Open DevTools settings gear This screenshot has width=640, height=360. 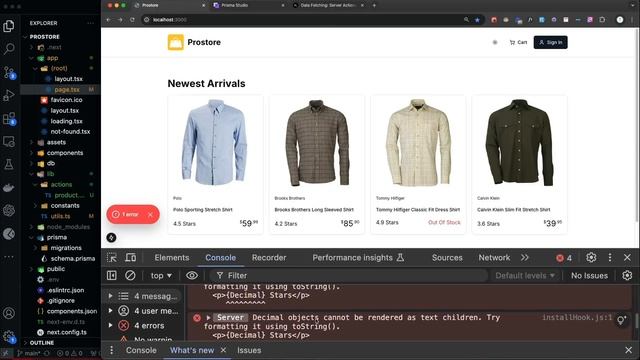(591, 257)
